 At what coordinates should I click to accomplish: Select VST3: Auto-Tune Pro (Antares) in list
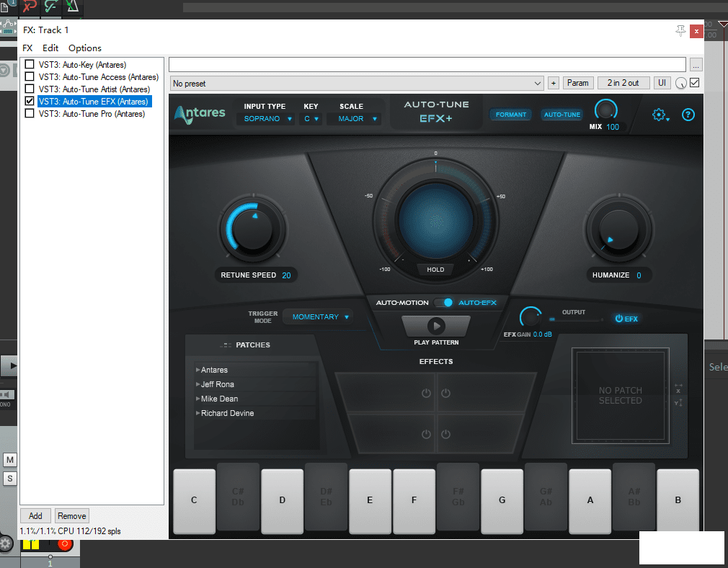click(92, 114)
